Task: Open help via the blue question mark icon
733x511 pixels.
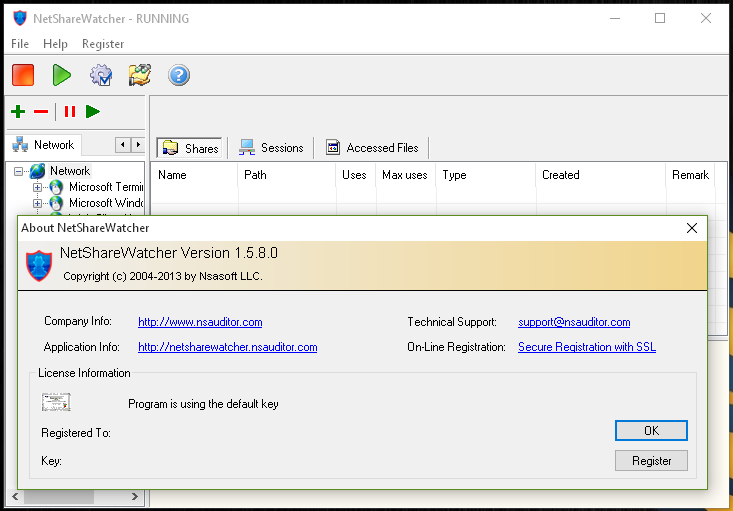Action: point(179,75)
